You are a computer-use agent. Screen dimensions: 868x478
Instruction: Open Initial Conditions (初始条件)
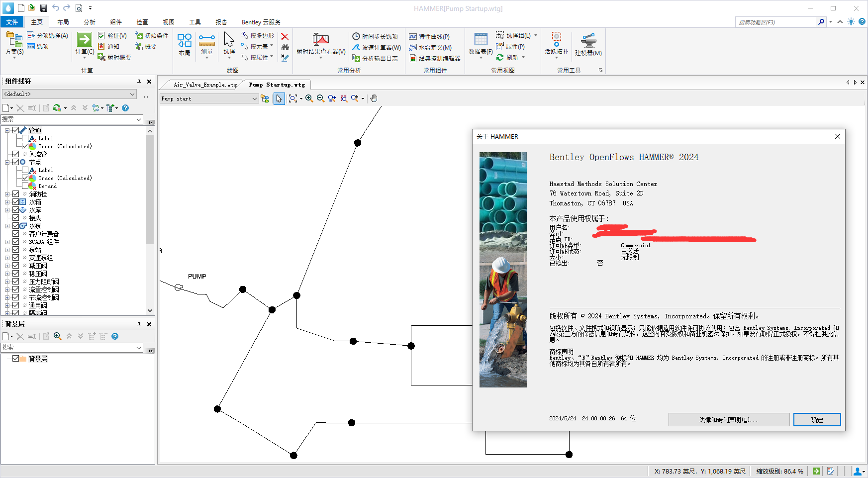coord(152,36)
